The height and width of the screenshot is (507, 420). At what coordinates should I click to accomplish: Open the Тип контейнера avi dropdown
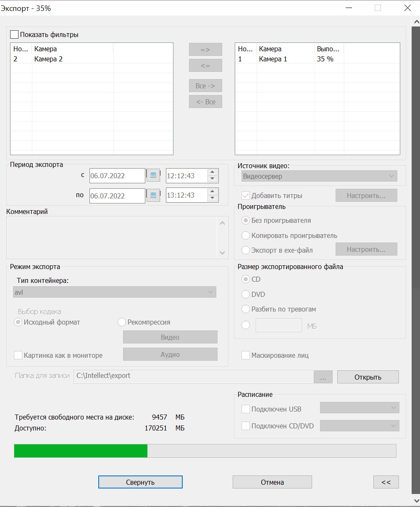pos(115,292)
